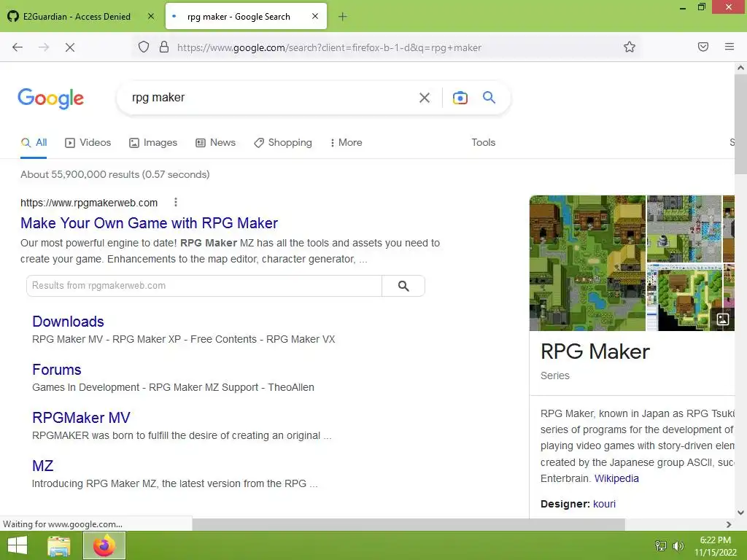
Task: Open Make Your Own Game with RPG Maker
Action: (x=149, y=223)
